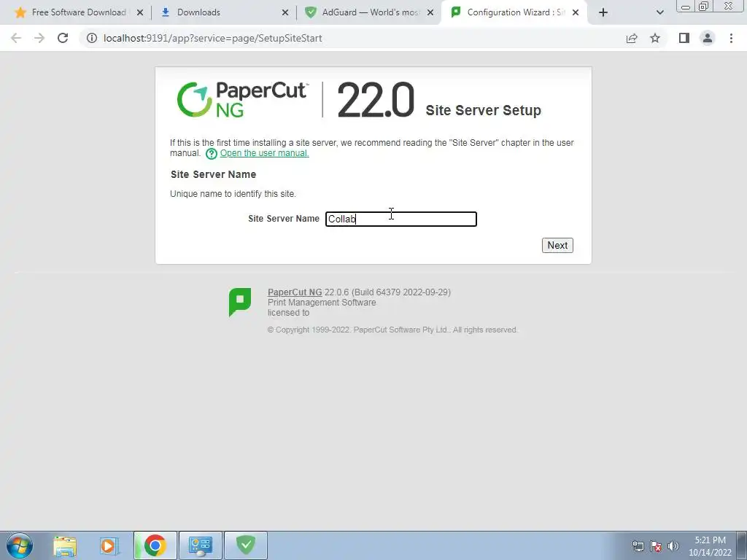Open the control panel taskbar item

tap(200, 545)
